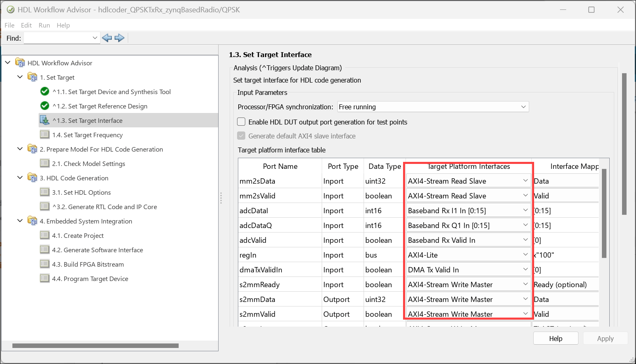Image resolution: width=636 pixels, height=364 pixels.
Task: Open the Edit menu
Action: pos(26,25)
